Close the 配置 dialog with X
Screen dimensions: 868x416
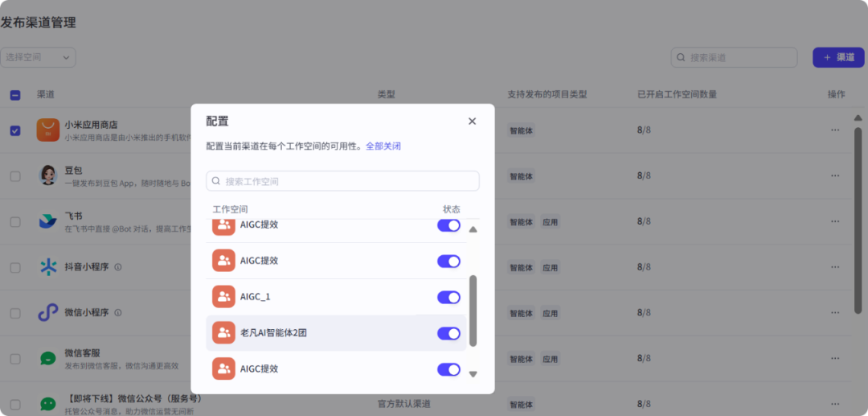473,122
